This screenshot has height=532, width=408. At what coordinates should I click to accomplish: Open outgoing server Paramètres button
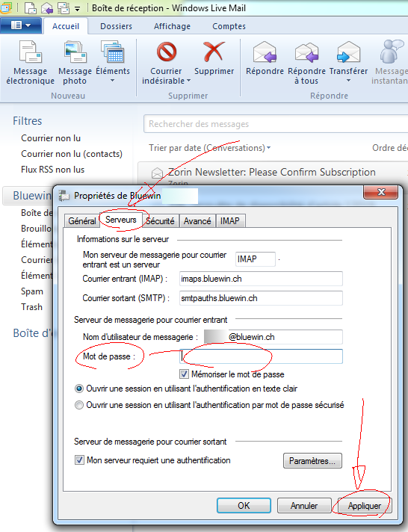(x=312, y=461)
